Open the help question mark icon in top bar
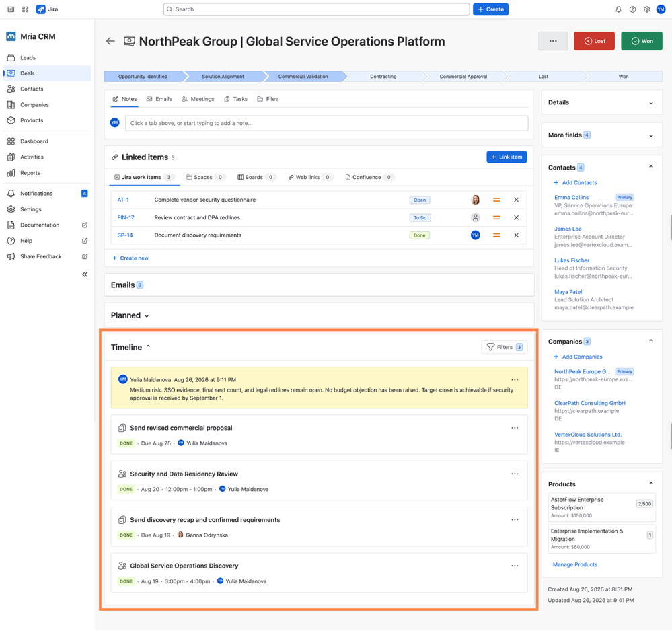Image resolution: width=672 pixels, height=631 pixels. click(632, 9)
